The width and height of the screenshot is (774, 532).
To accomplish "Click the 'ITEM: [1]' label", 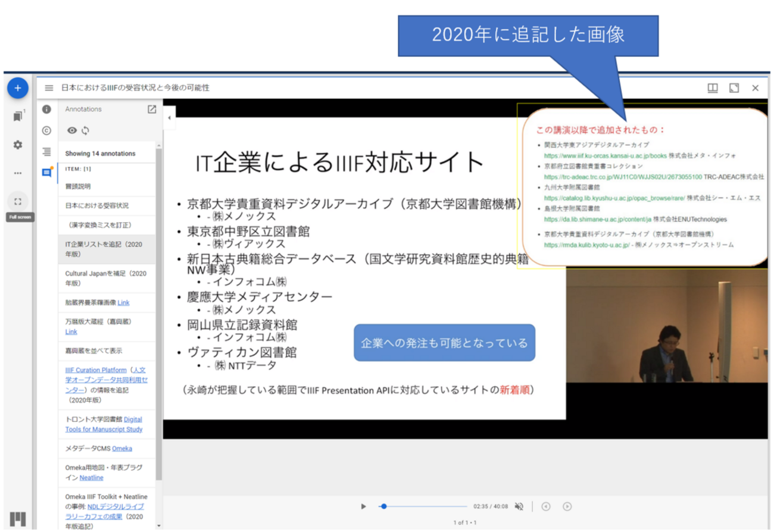I will (x=78, y=168).
